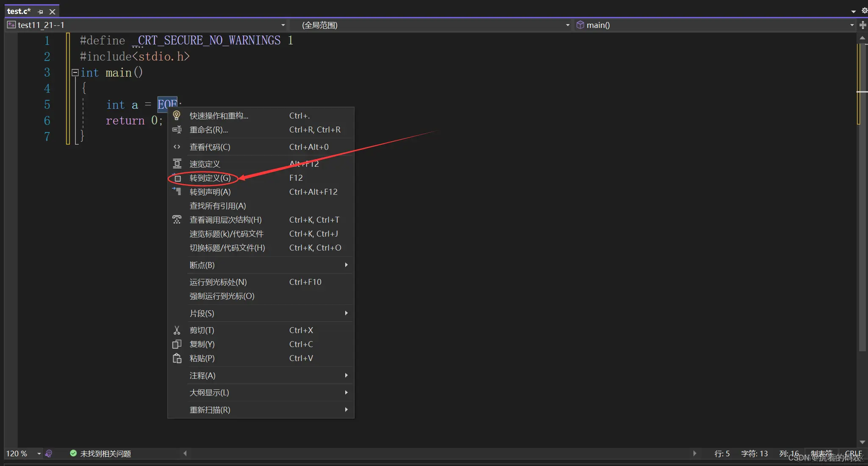Click the paste clipboard icon

coord(177,358)
